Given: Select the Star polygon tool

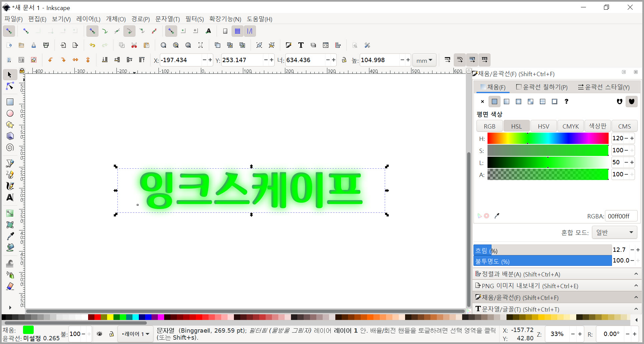Looking at the screenshot, I should coord(10,125).
